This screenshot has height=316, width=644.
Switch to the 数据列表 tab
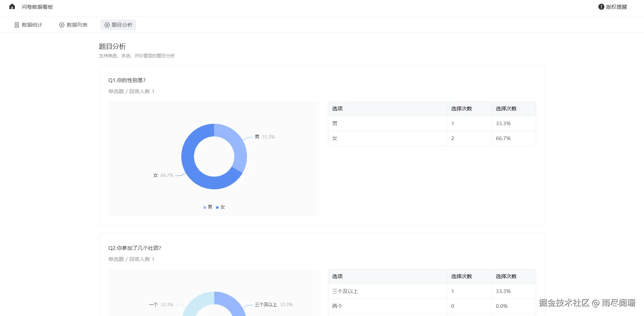click(73, 25)
